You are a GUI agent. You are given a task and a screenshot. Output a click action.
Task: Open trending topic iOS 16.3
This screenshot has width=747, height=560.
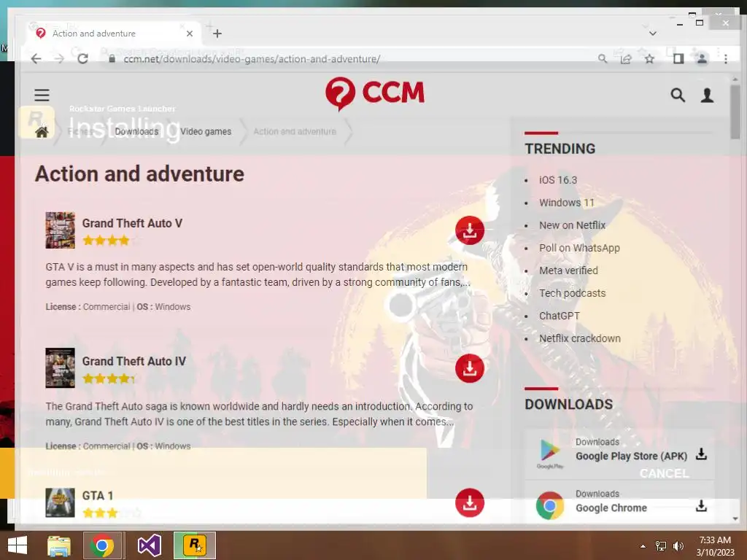point(558,180)
